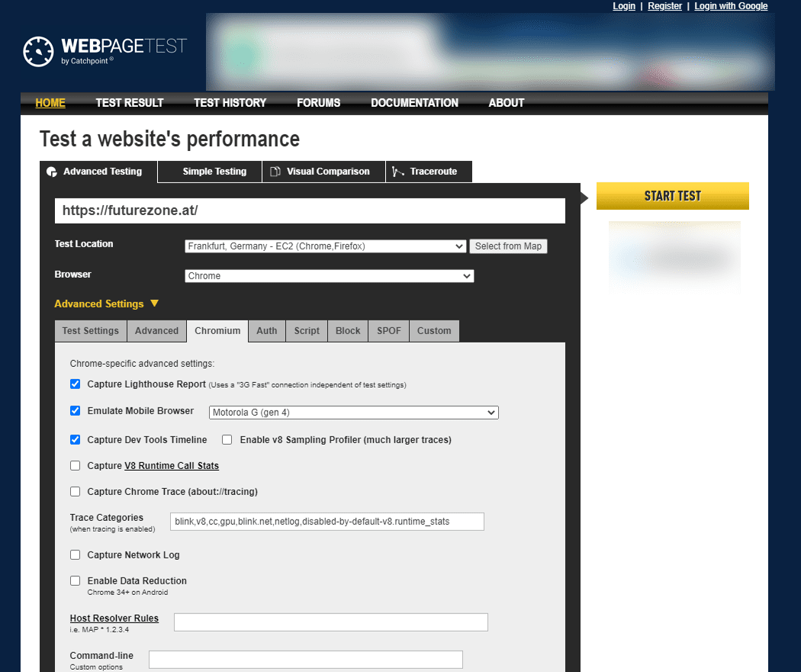
Task: Click the Login with Google link
Action: (731, 6)
